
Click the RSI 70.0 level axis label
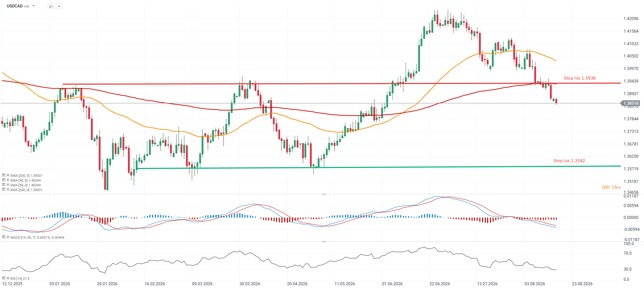627,253
